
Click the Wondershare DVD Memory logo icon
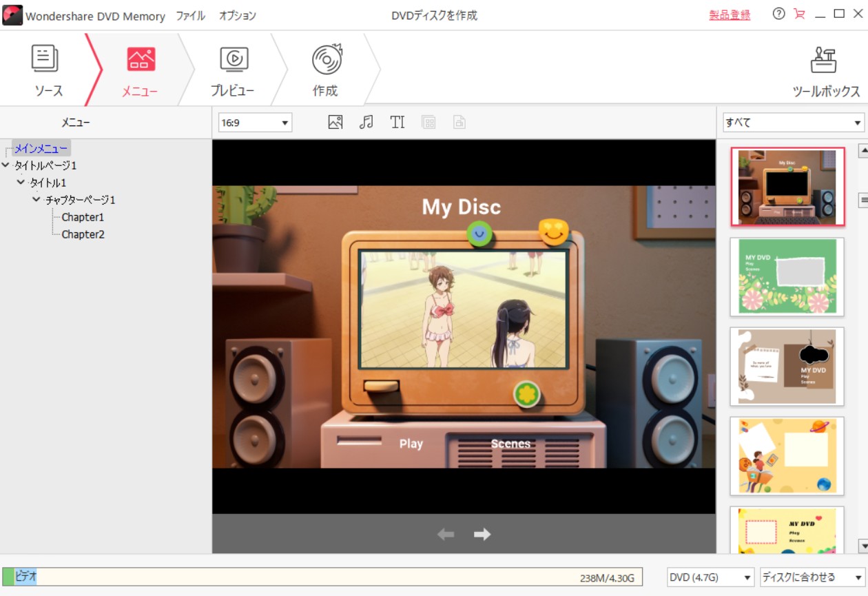[12, 15]
